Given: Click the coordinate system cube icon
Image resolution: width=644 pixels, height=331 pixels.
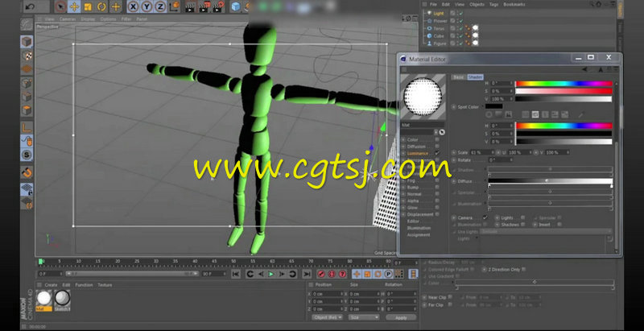Looking at the screenshot, I should click(x=175, y=6).
